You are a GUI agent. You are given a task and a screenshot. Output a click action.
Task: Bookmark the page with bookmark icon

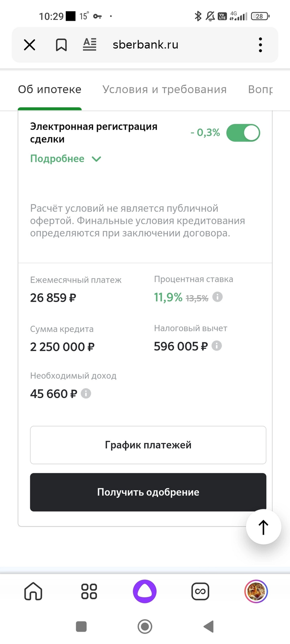61,45
